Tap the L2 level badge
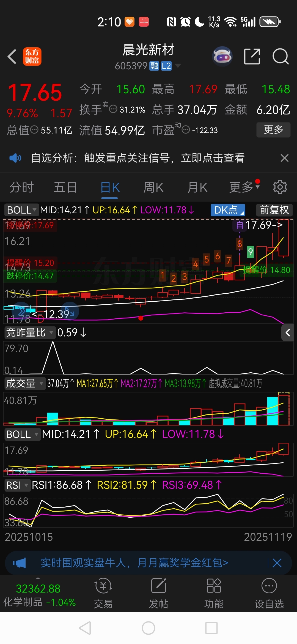Viewport: 297px width, 644px height. coord(166,66)
